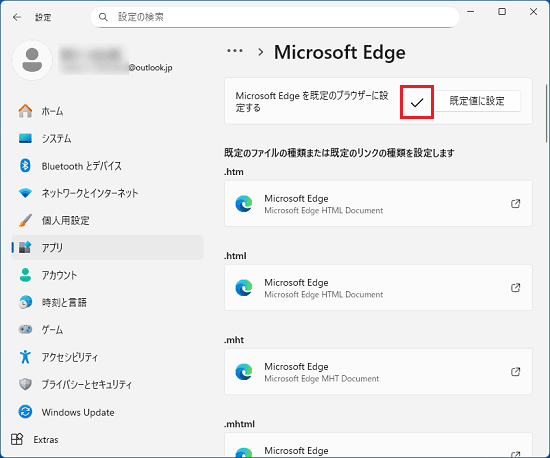Go to ネットワークとインターネット
550x458 pixels.
click(90, 193)
